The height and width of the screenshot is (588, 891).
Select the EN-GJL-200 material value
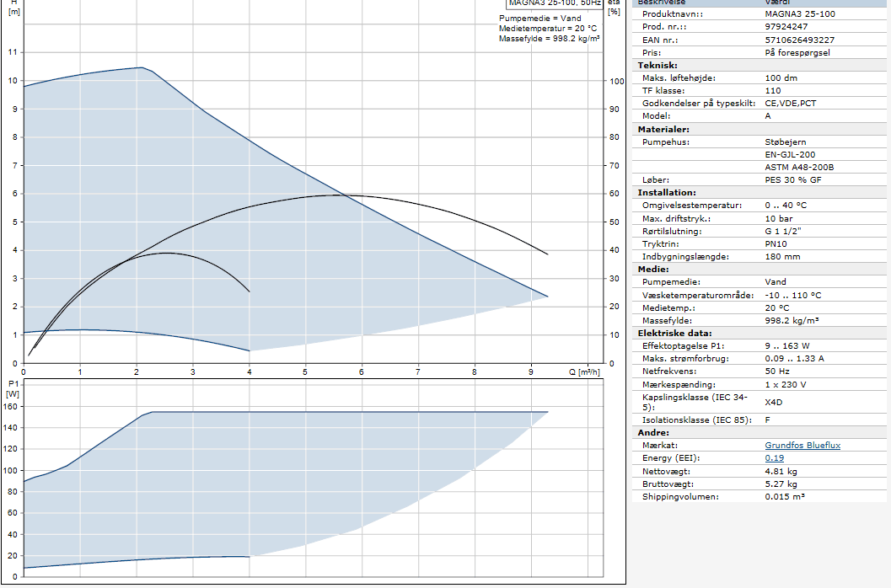790,154
